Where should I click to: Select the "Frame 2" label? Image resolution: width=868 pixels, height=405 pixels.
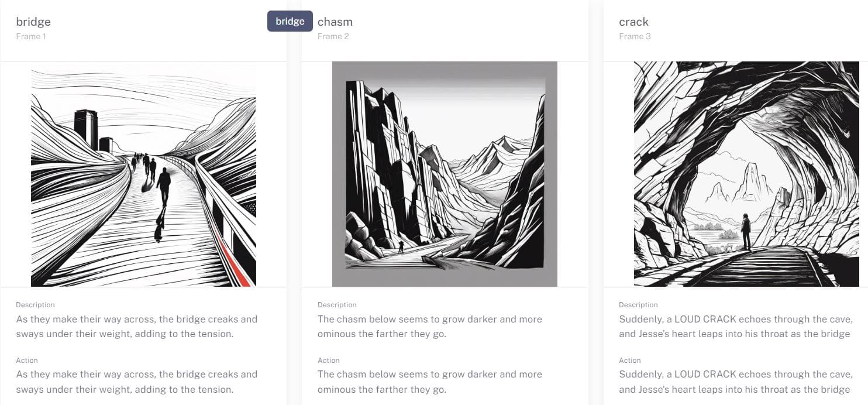click(333, 36)
